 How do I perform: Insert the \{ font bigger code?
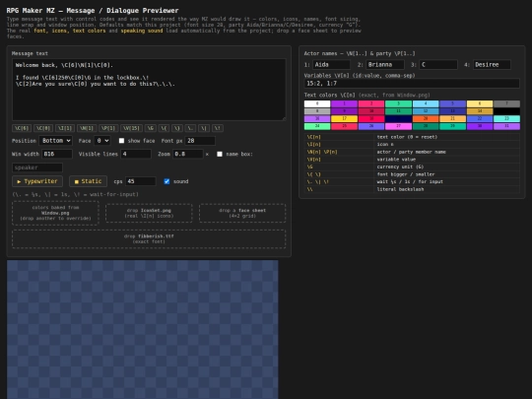click(x=164, y=128)
